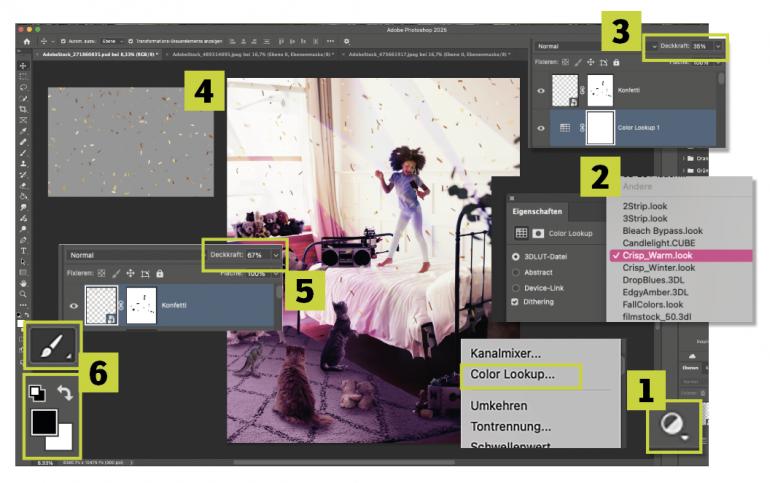Choose Umkehren from adjustment menu

499,406
